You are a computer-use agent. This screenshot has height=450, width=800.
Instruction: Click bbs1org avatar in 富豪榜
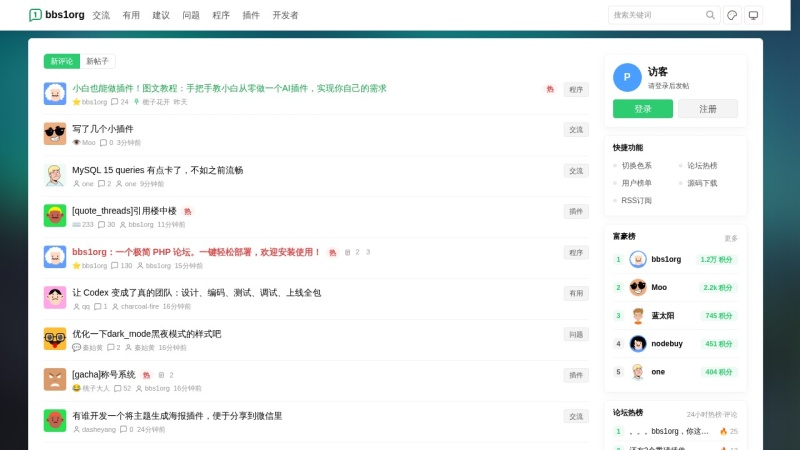(x=638, y=259)
